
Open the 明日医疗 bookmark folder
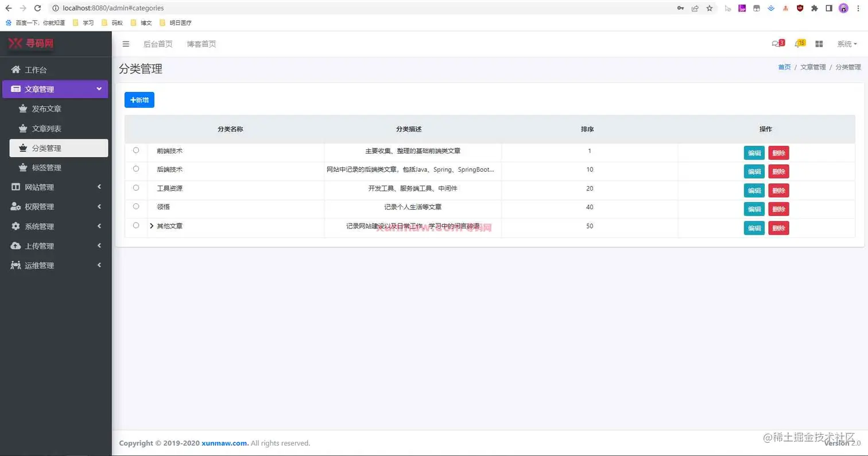[175, 23]
